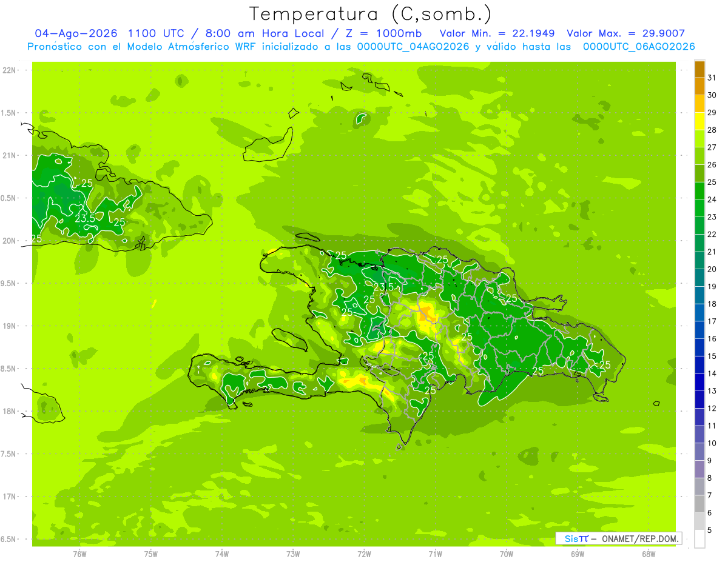The image size is (728, 562).
Task: Click the "21N" latitude axis label
Action: click(x=8, y=155)
